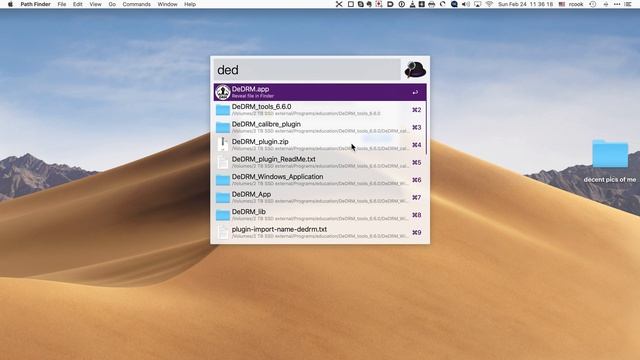Open the Go menu
Viewport: 640px width, 360px height.
tap(112, 4)
